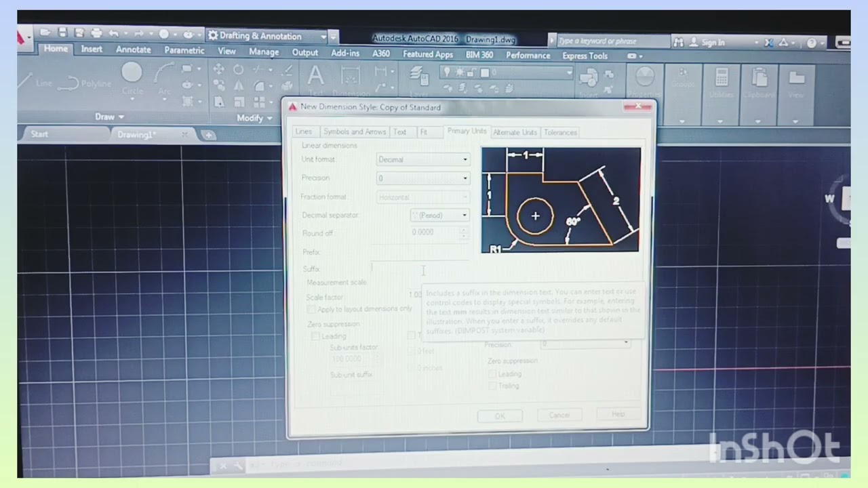868x488 pixels.
Task: Open the AutoCAD application menu logo
Action: coord(24,37)
